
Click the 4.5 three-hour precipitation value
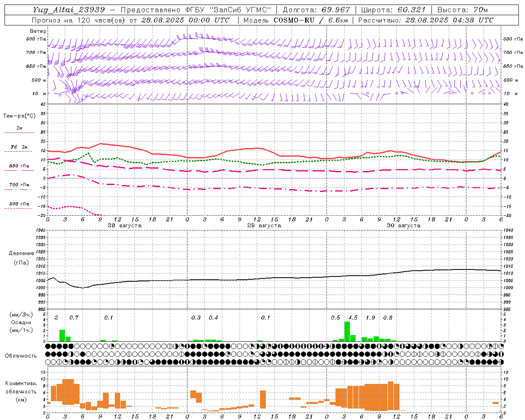click(353, 317)
